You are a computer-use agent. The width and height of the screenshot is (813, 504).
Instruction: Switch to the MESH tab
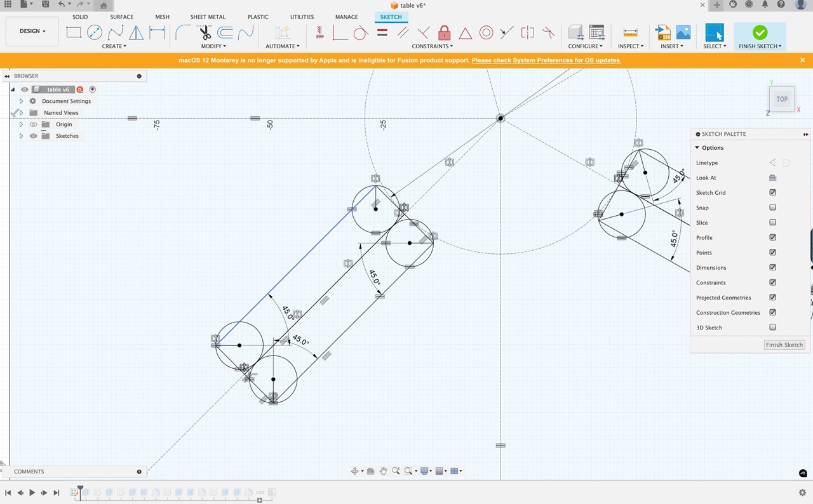162,17
